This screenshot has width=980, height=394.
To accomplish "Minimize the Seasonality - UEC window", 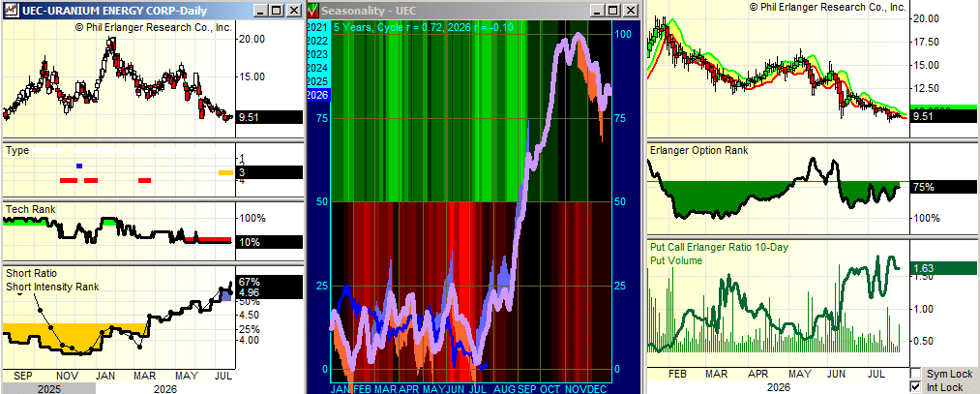I will (598, 10).
